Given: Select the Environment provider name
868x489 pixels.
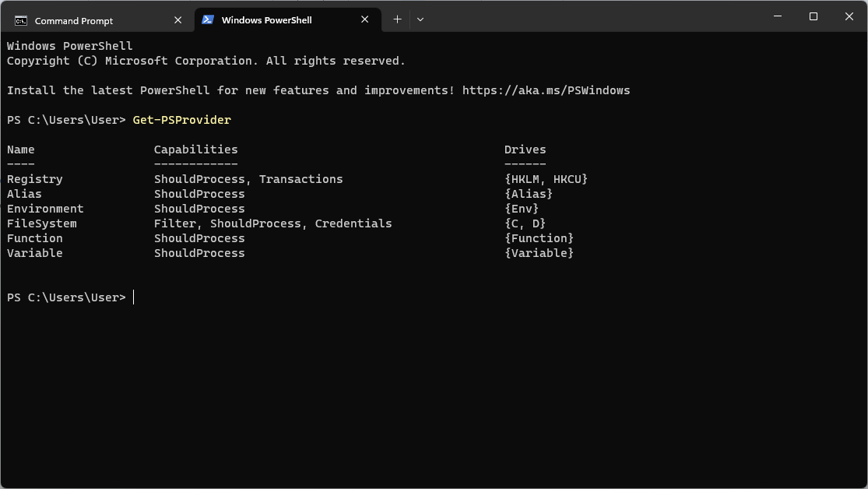Looking at the screenshot, I should click(x=45, y=209).
